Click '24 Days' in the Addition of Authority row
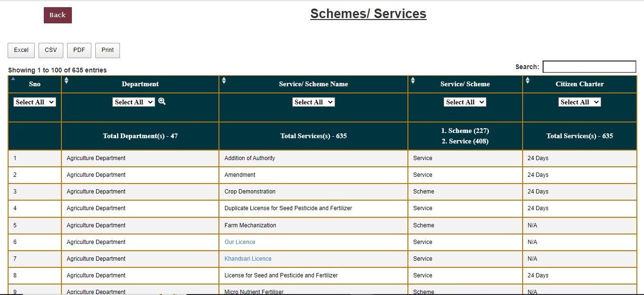 538,158
